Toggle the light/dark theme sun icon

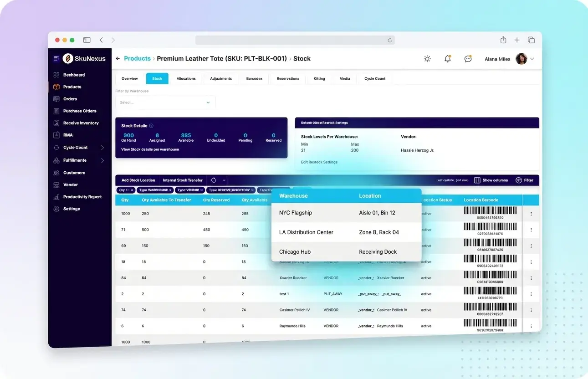click(427, 58)
